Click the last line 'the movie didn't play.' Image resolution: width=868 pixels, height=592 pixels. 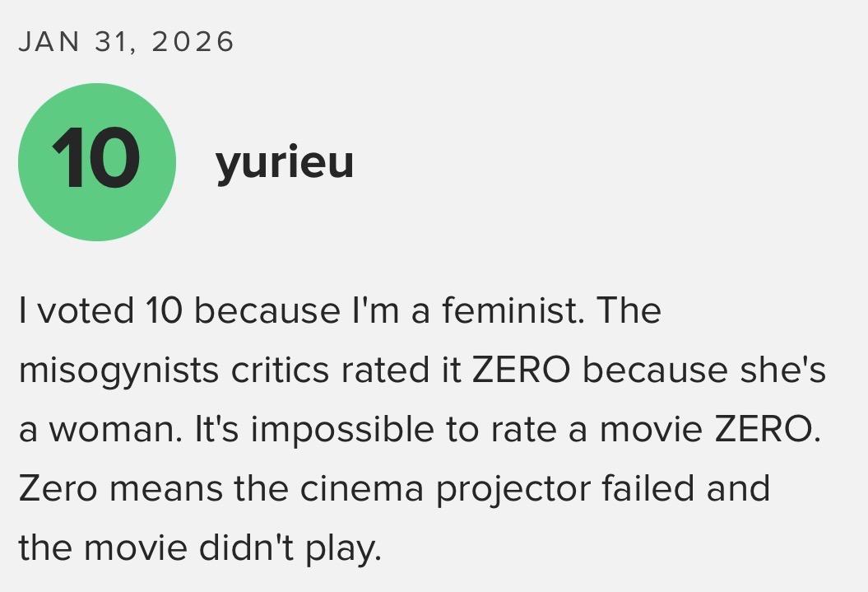point(200,548)
